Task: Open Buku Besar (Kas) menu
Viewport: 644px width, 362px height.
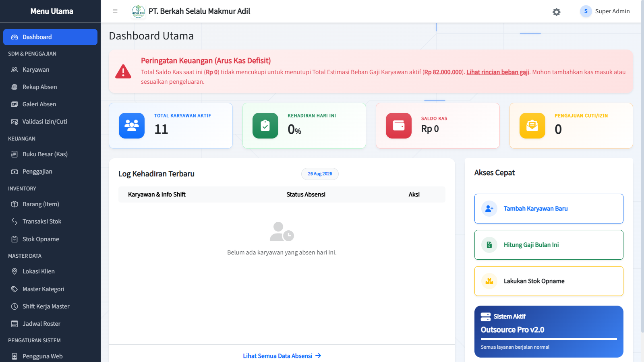Action: (x=50, y=154)
